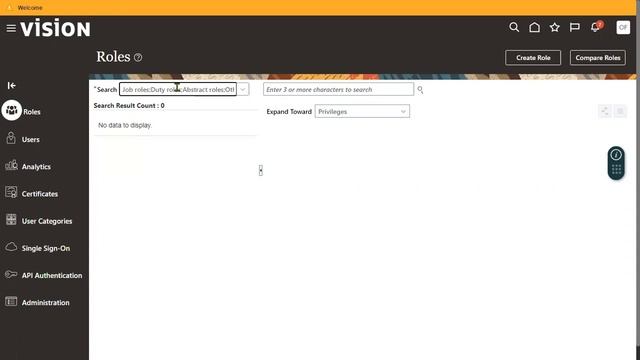Screen dimensions: 640x360
Task: Open the notifications bell
Action: click(596, 27)
